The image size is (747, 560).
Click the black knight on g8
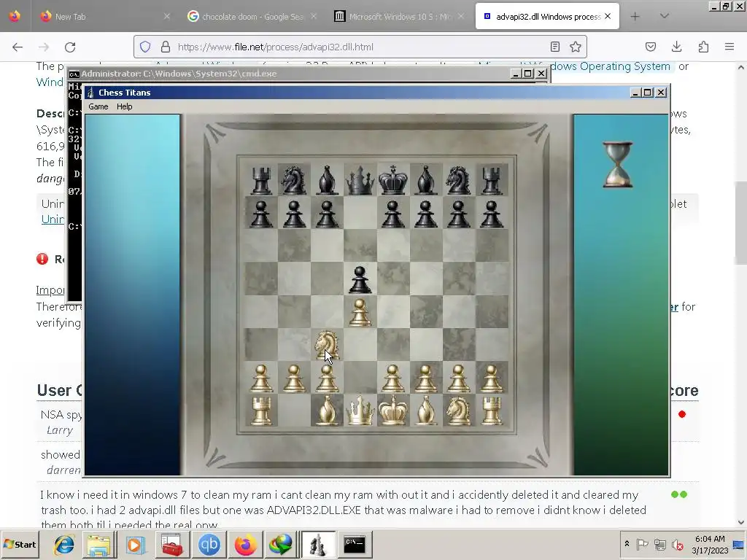(458, 180)
